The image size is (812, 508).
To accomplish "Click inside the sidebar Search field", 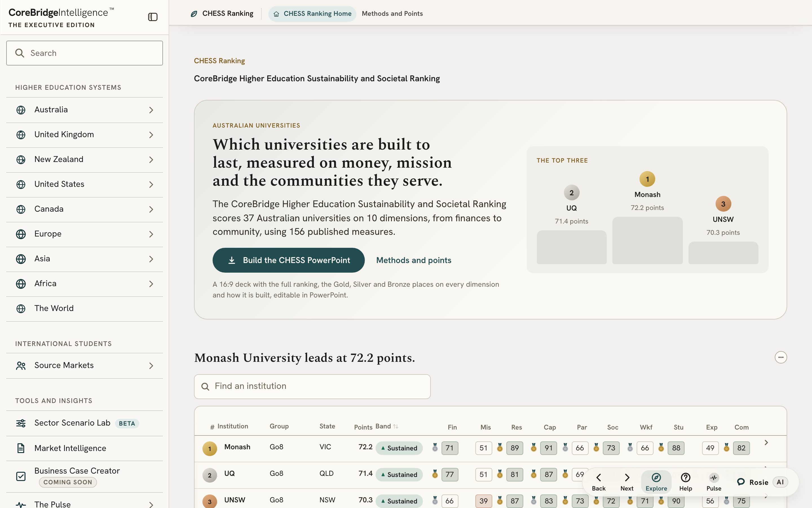I will (x=85, y=53).
